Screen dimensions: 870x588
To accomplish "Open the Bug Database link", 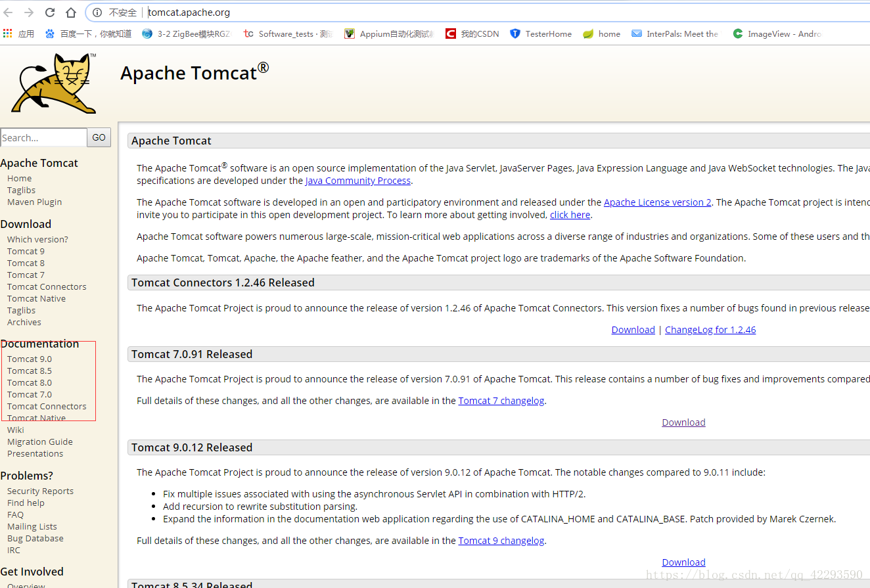I will (35, 538).
